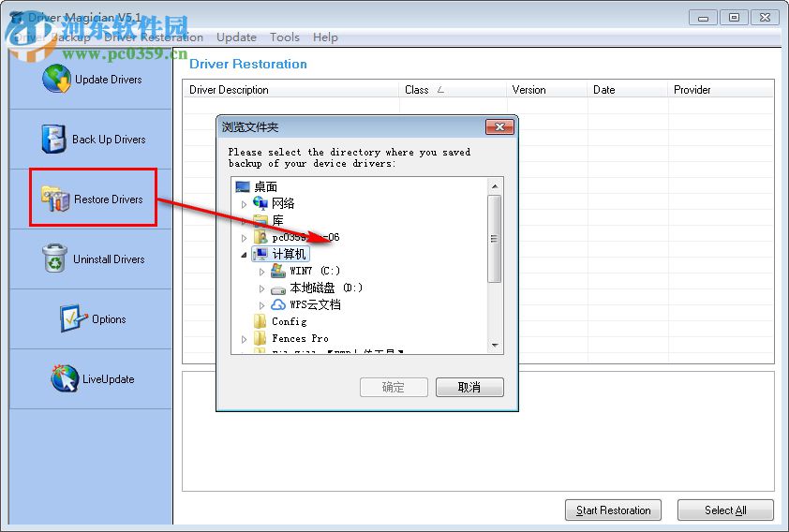Screen dimensions: 789x532
Task: Sort by Date column header
Action: point(628,90)
